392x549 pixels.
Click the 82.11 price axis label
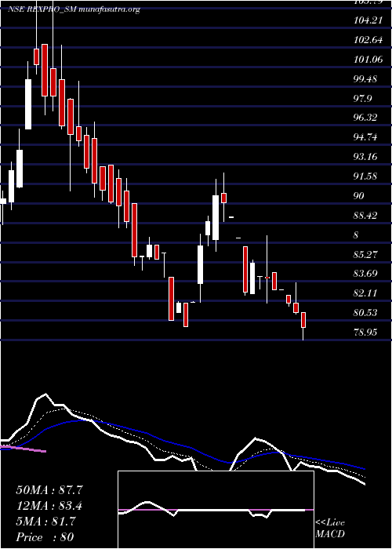[365, 293]
